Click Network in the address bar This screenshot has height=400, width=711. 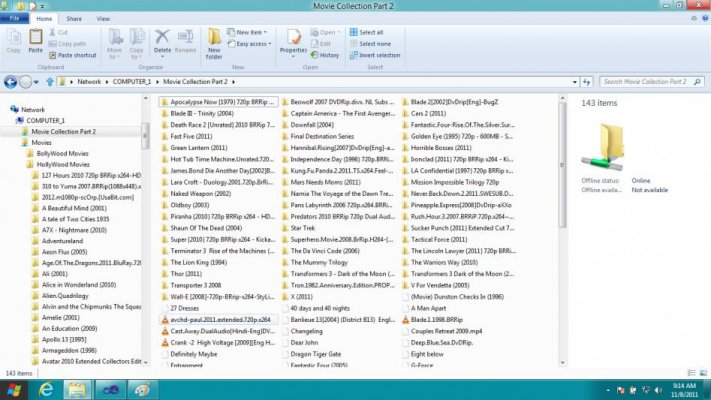point(89,82)
